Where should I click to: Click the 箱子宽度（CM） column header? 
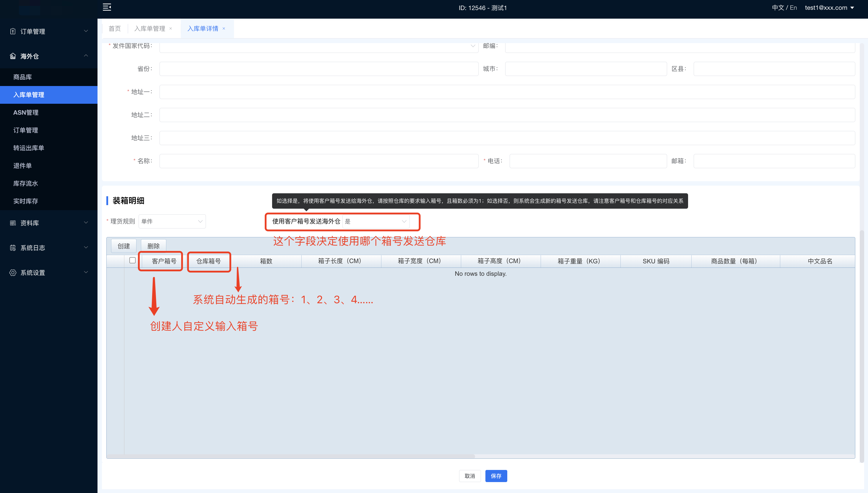[x=421, y=261]
